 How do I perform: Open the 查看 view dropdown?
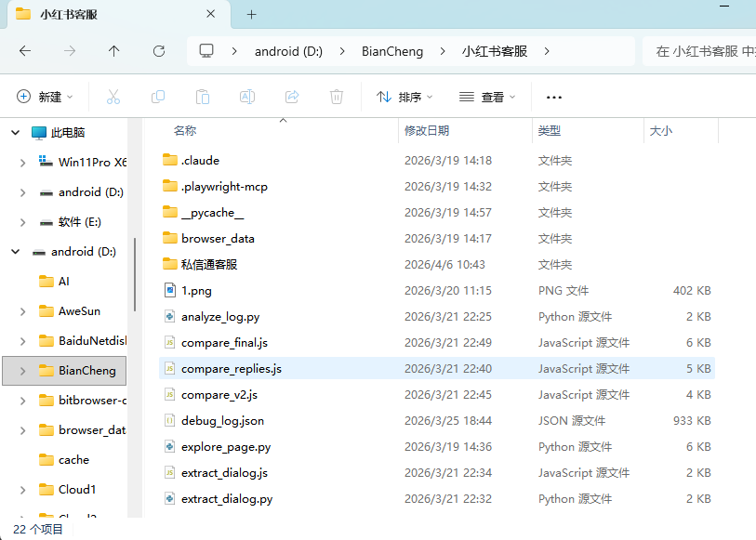[x=487, y=97]
